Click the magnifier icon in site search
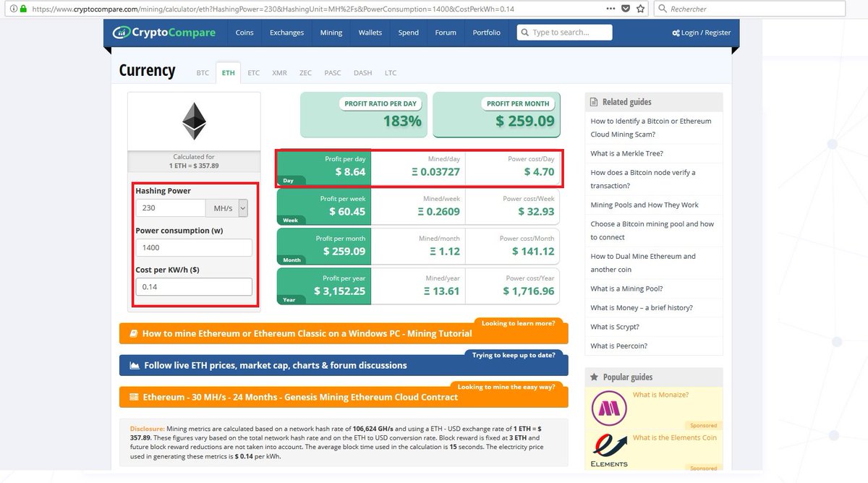The width and height of the screenshot is (868, 483). 524,33
